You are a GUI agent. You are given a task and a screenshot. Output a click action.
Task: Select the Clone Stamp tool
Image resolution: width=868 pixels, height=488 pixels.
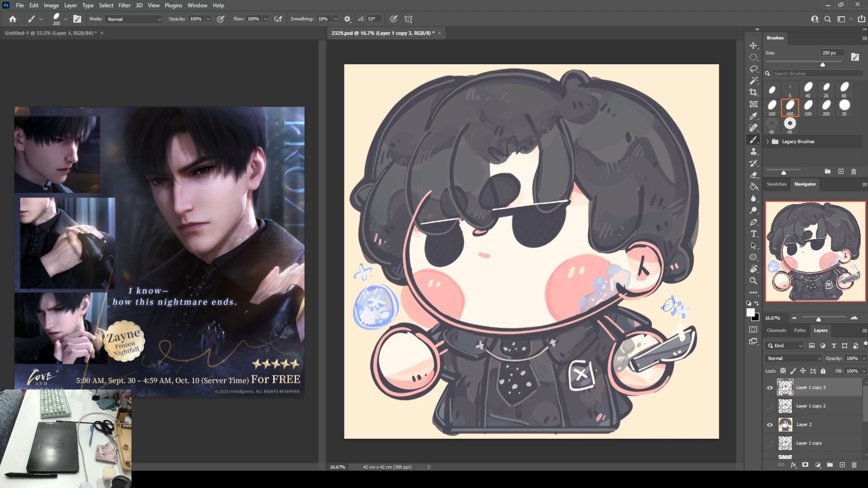click(x=753, y=151)
